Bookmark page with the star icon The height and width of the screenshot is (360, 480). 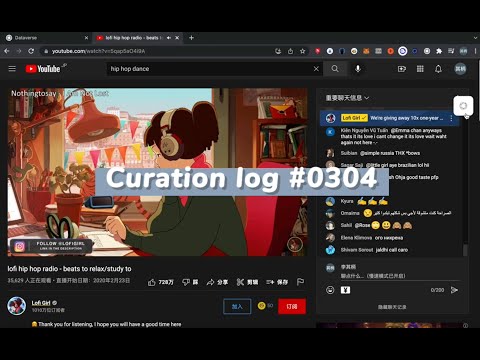coord(302,51)
